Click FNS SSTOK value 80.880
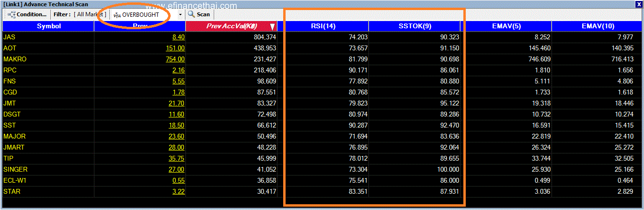 pos(449,81)
